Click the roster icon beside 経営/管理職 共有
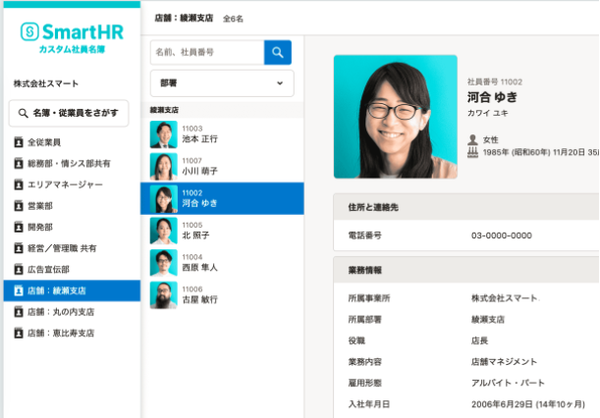 pyautogui.click(x=18, y=248)
